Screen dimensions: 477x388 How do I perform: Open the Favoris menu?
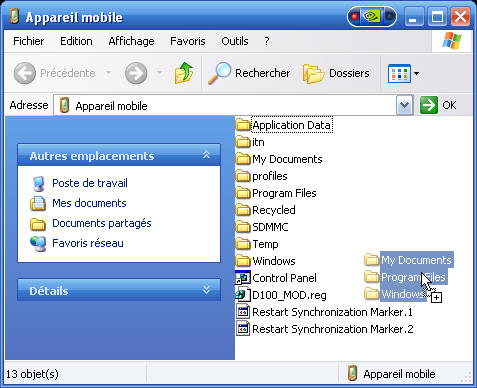pyautogui.click(x=188, y=41)
